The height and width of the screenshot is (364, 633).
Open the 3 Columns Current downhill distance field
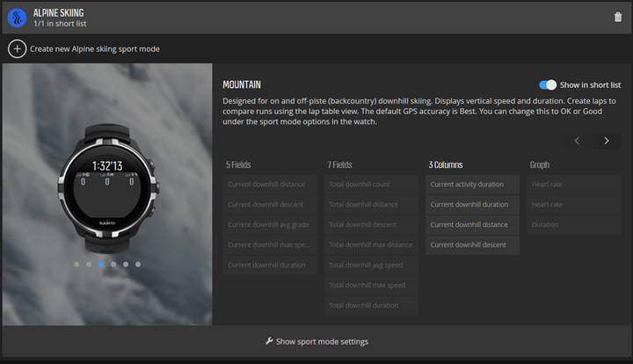point(472,225)
